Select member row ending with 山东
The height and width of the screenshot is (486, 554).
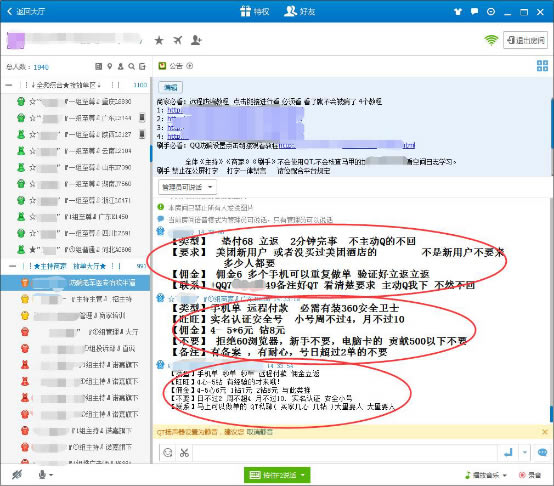point(76,167)
